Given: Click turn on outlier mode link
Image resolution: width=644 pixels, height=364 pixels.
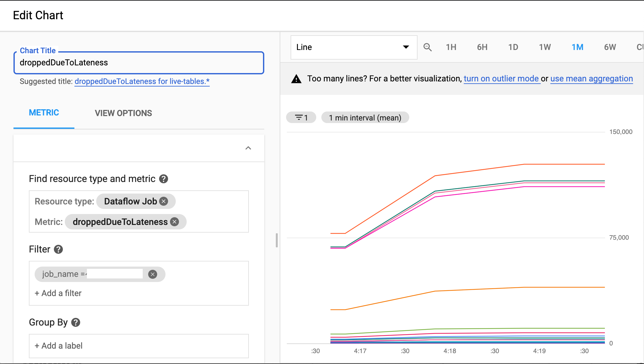Looking at the screenshot, I should point(501,79).
